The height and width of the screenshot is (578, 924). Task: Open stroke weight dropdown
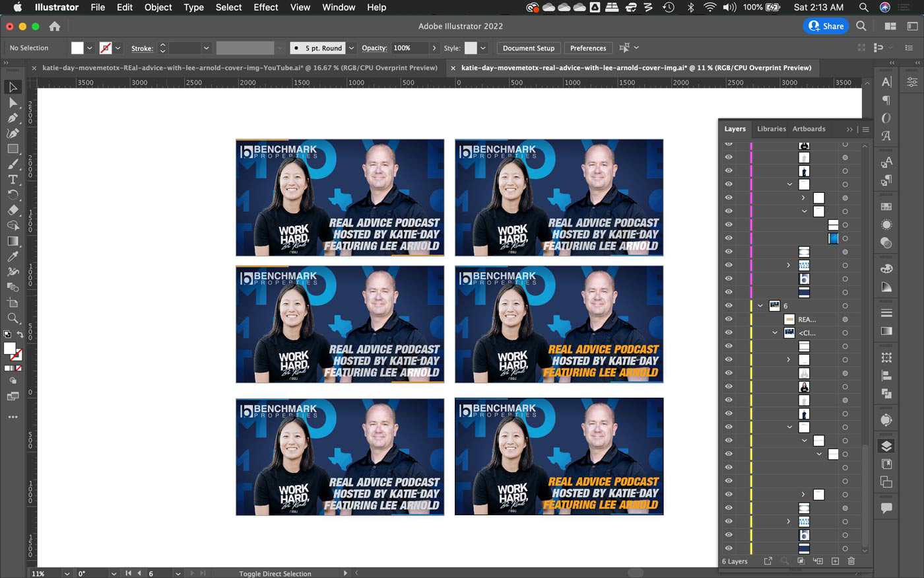click(x=207, y=48)
